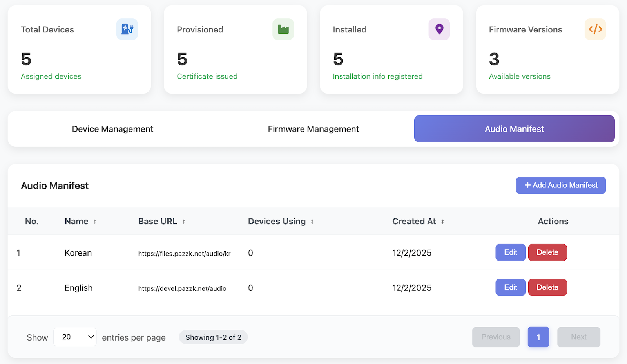Click the green factory icon in Provisioned
The image size is (627, 364).
(283, 29)
